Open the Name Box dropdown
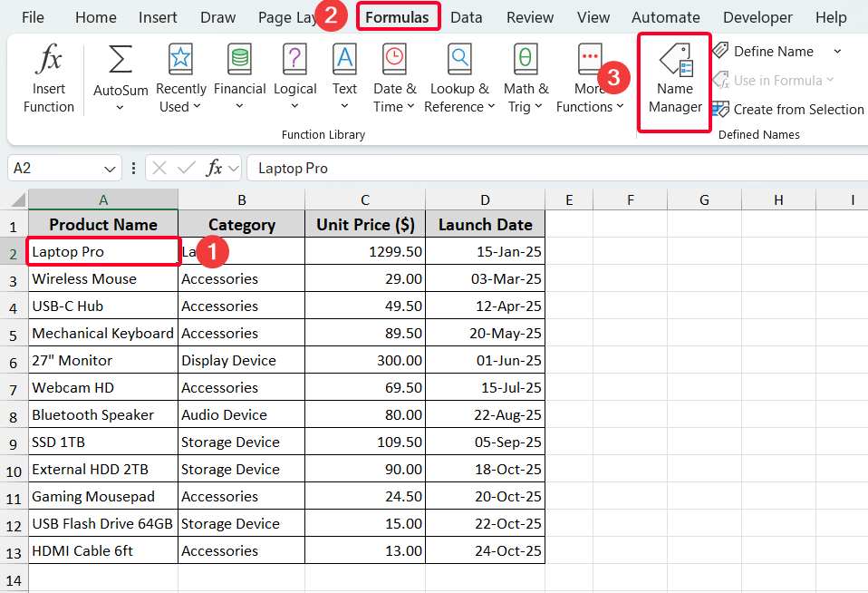868x593 pixels. 109,168
